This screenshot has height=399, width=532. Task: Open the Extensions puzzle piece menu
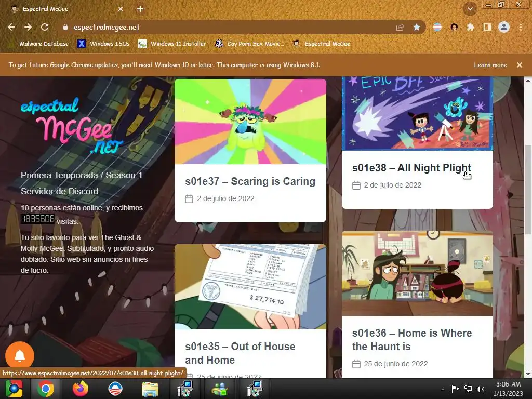click(471, 27)
